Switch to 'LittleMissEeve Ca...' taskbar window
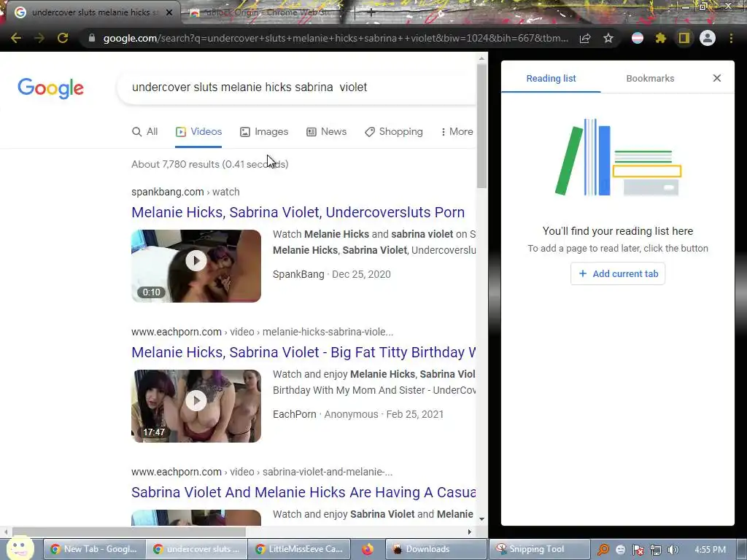This screenshot has width=747, height=560. point(299,549)
